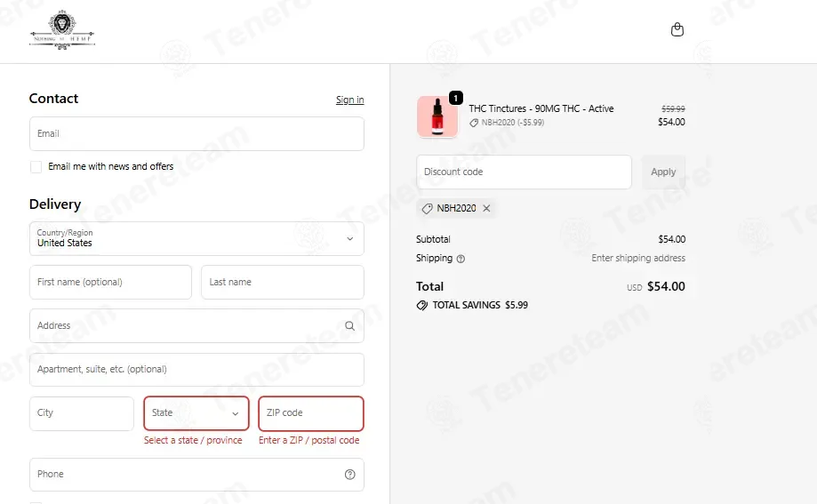Click the Enter shipping address text
Viewport: 817px width, 504px height.
click(638, 258)
